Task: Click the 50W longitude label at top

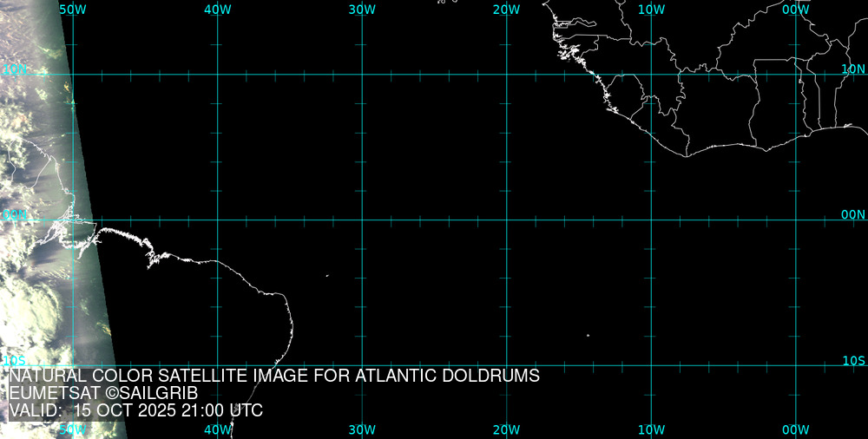Action: pyautogui.click(x=73, y=9)
